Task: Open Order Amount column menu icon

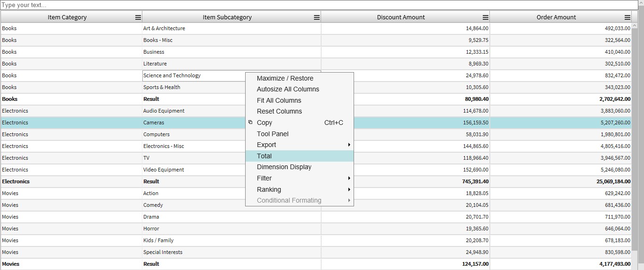Action: [627, 17]
